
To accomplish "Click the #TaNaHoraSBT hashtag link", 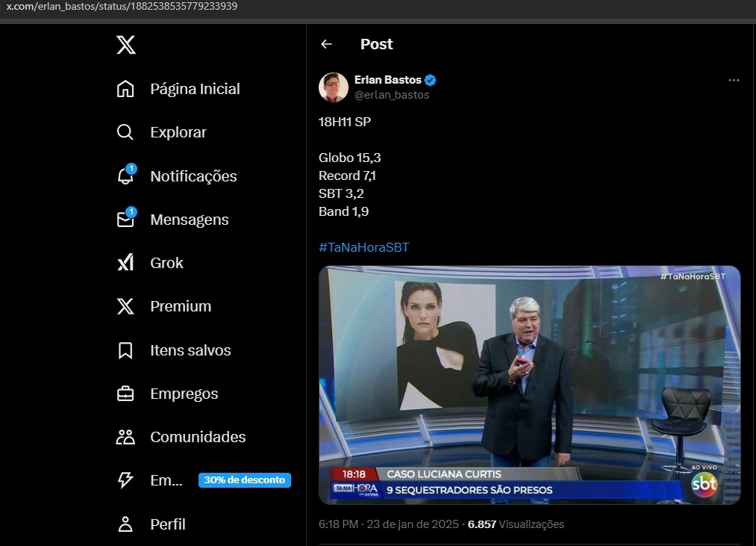I will coord(363,247).
